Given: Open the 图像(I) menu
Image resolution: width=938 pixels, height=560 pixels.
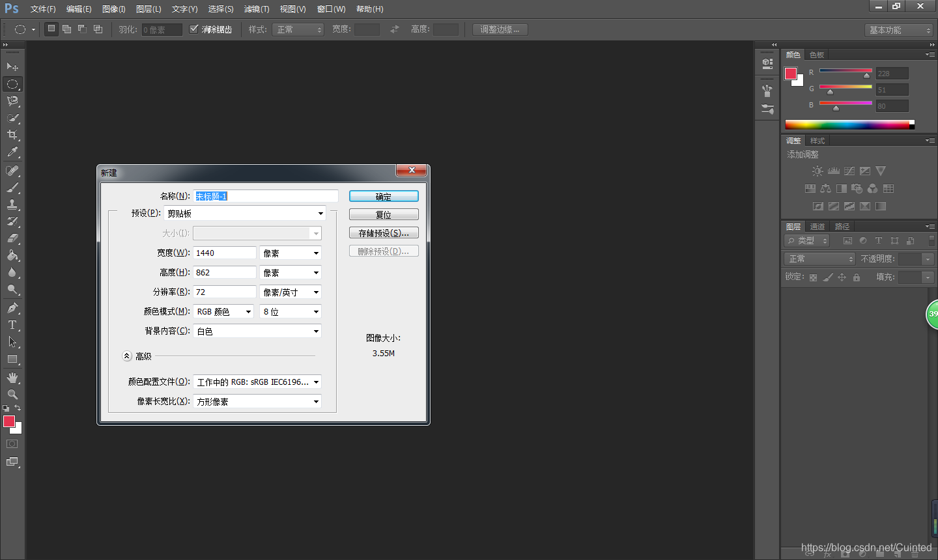Looking at the screenshot, I should tap(114, 9).
